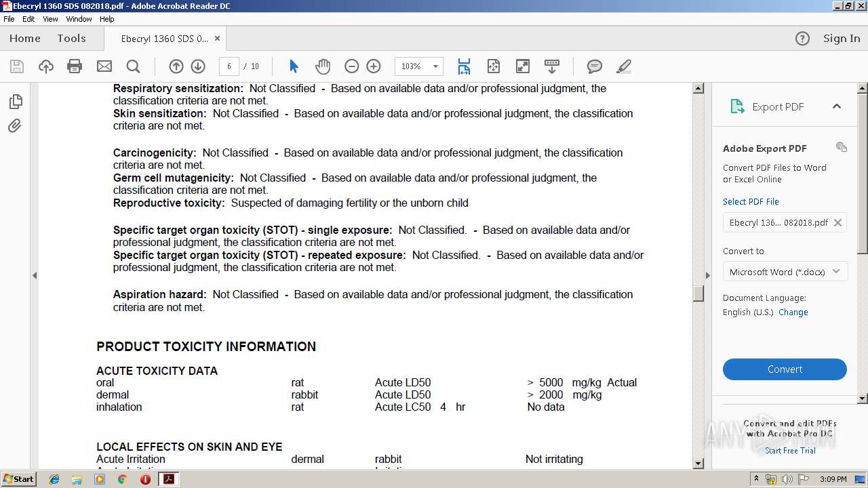Click the Adobe Reader taskbar button
868x488 pixels.
(168, 479)
